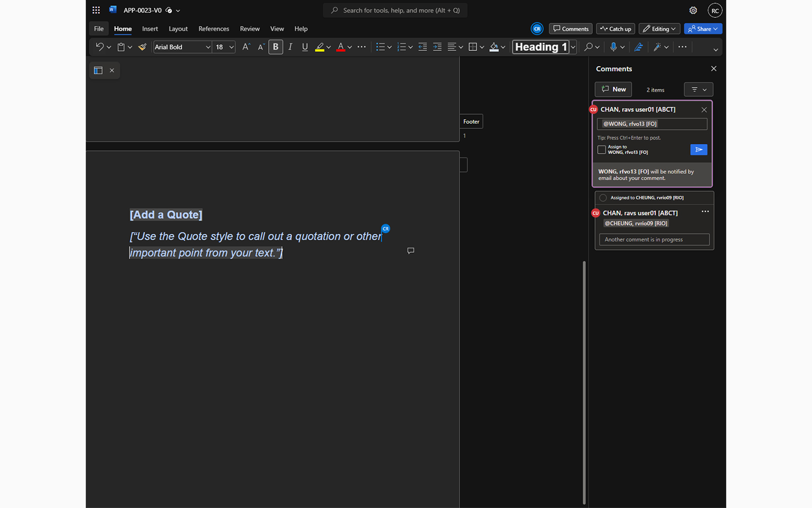
Task: Open the app launcher grid
Action: click(96, 10)
